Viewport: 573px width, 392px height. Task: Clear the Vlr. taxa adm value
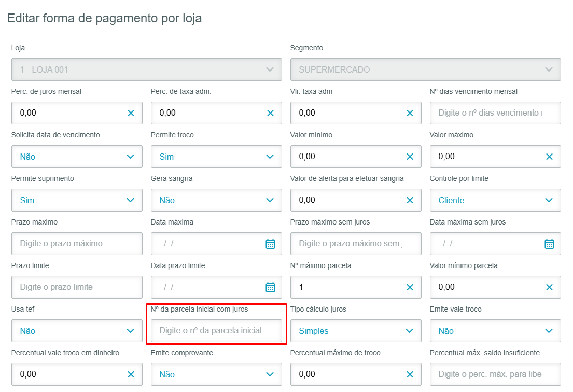point(410,113)
